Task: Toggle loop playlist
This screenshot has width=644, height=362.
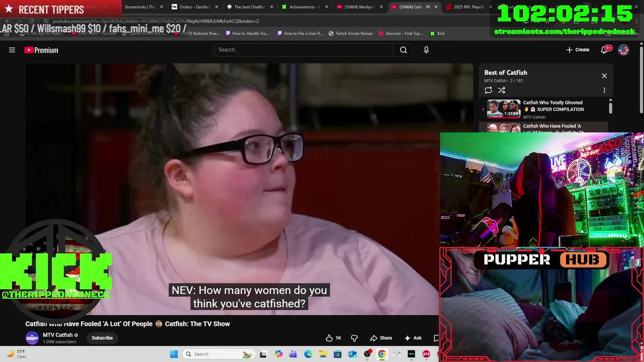Action: pyautogui.click(x=488, y=90)
